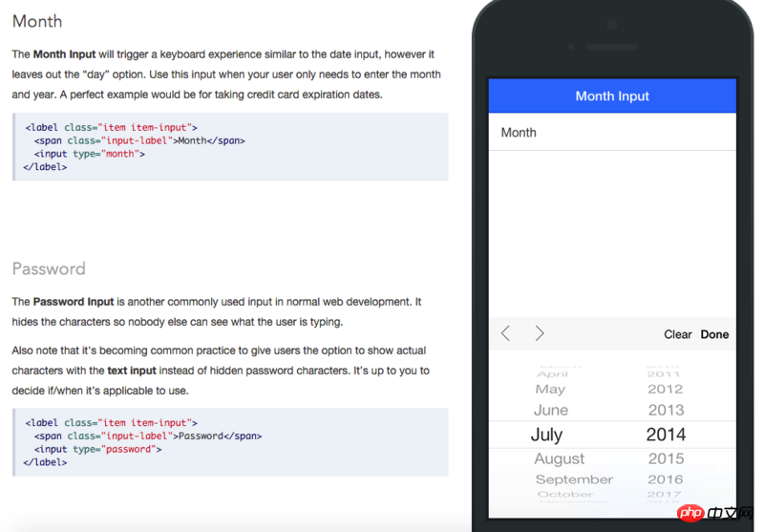Click the Month Input header title
764x532 pixels.
click(612, 96)
